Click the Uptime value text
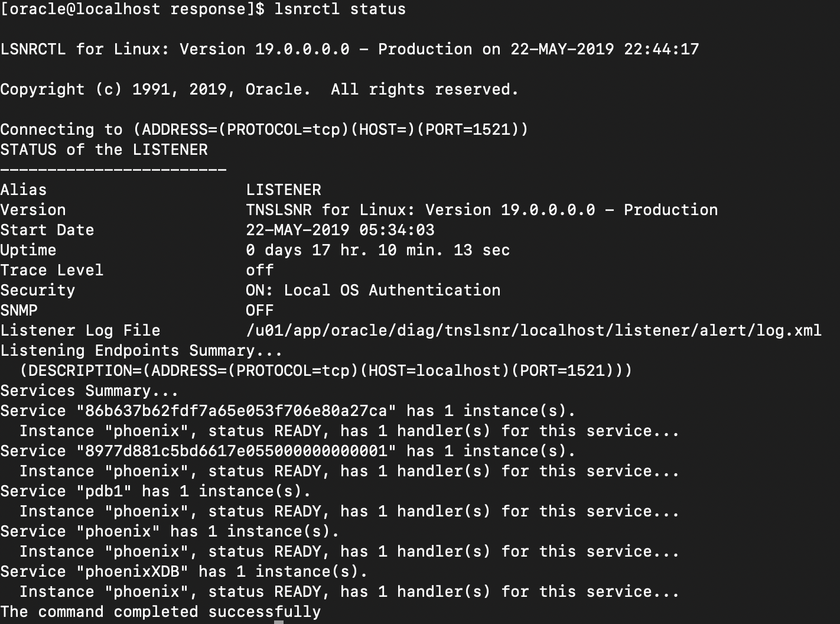The image size is (840, 624). [378, 250]
